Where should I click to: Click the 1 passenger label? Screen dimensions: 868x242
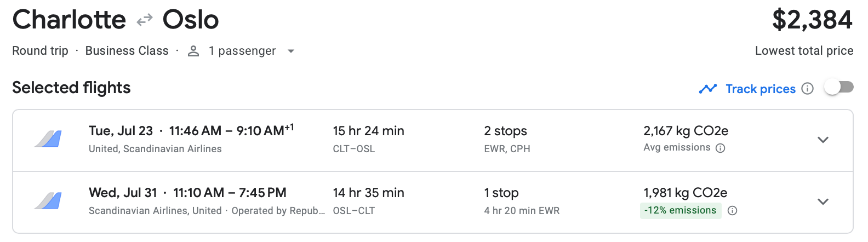pos(242,51)
